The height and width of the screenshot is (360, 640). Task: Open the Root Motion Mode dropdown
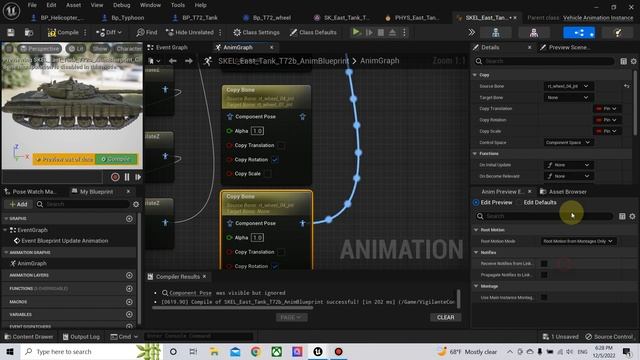point(578,241)
